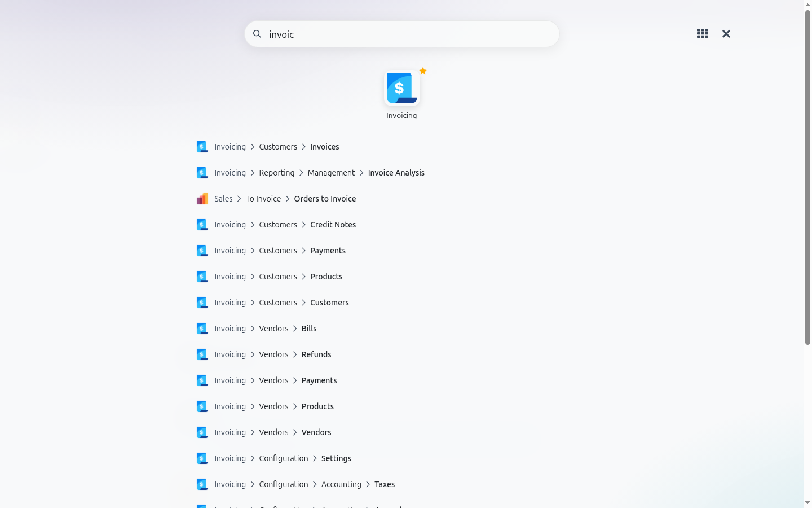Click the chevron before Taxes
Viewport: 812px width, 508px height.
(368, 484)
